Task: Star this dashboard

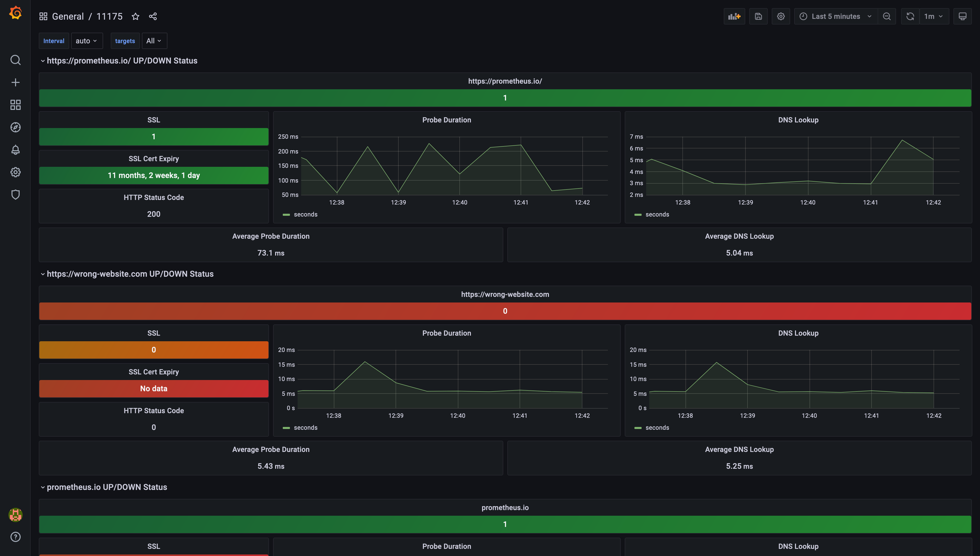Action: coord(136,16)
